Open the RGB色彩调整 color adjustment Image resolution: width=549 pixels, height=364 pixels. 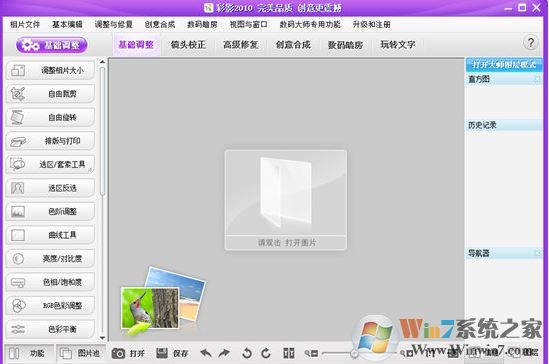pyautogui.click(x=50, y=306)
